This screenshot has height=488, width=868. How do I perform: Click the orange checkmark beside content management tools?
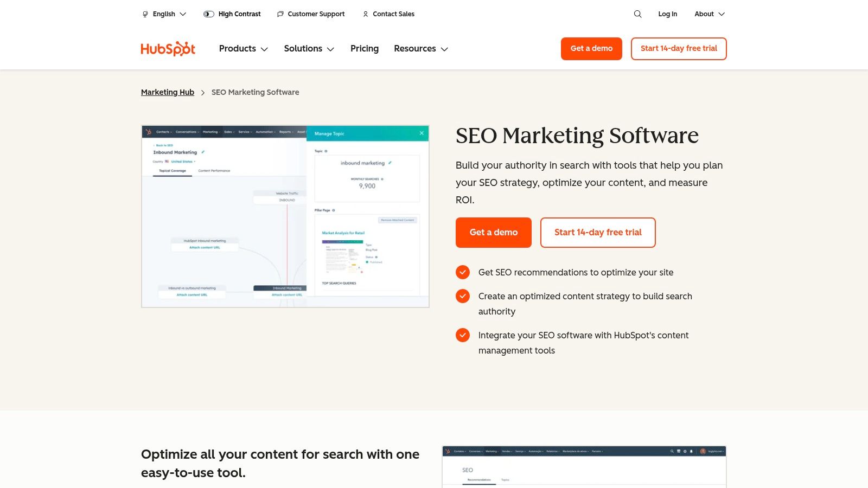[x=463, y=335]
